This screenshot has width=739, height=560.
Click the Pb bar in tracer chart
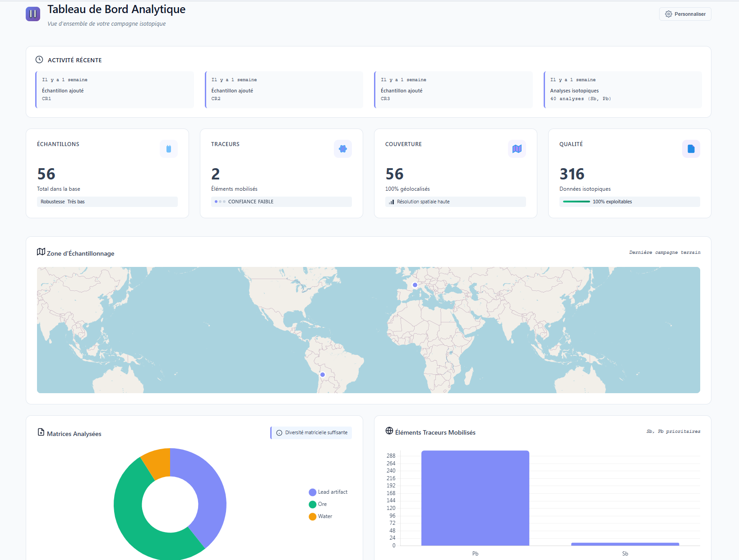(x=475, y=498)
